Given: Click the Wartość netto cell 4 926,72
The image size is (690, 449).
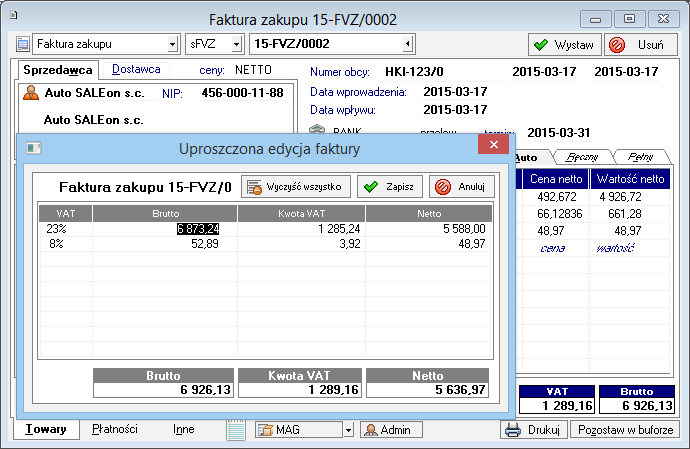Looking at the screenshot, I should coord(630,197).
